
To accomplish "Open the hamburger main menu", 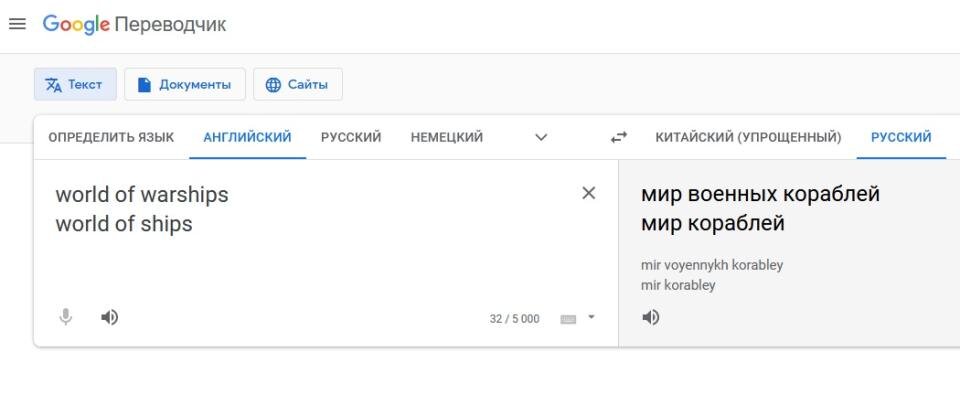I will 17,24.
